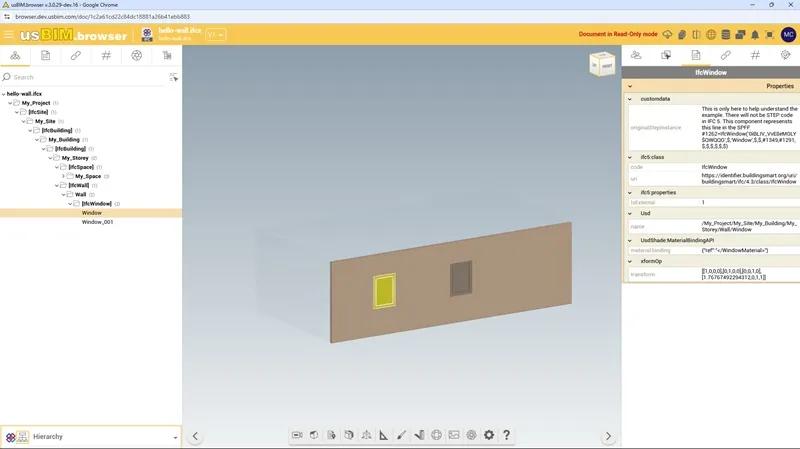Switch to hierarchy tab in left panel

15,56
